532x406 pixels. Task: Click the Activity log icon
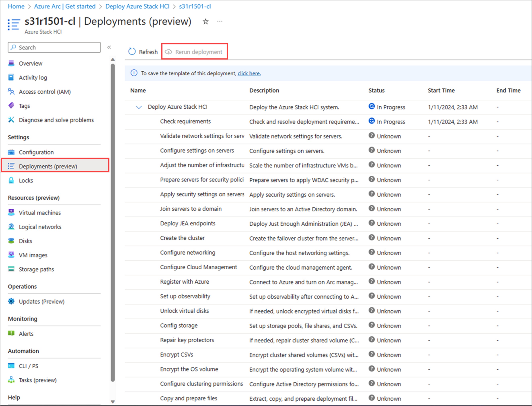[x=11, y=77]
